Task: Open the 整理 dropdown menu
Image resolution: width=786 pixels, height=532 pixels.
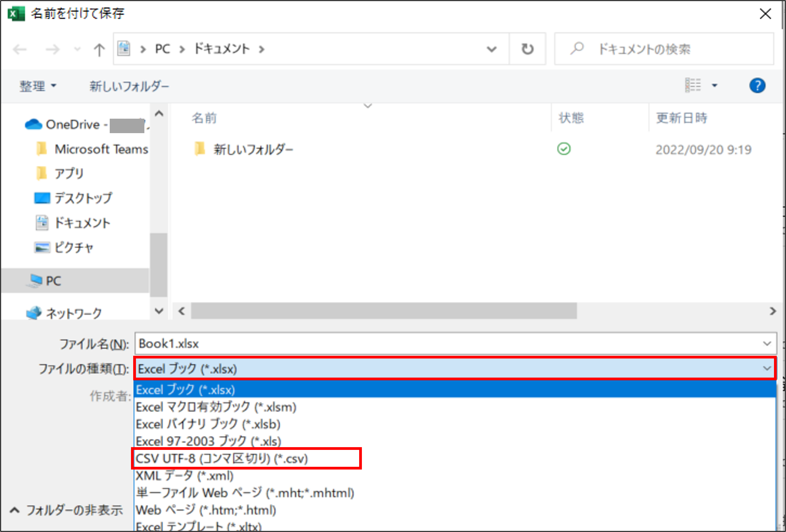Action: (37, 86)
